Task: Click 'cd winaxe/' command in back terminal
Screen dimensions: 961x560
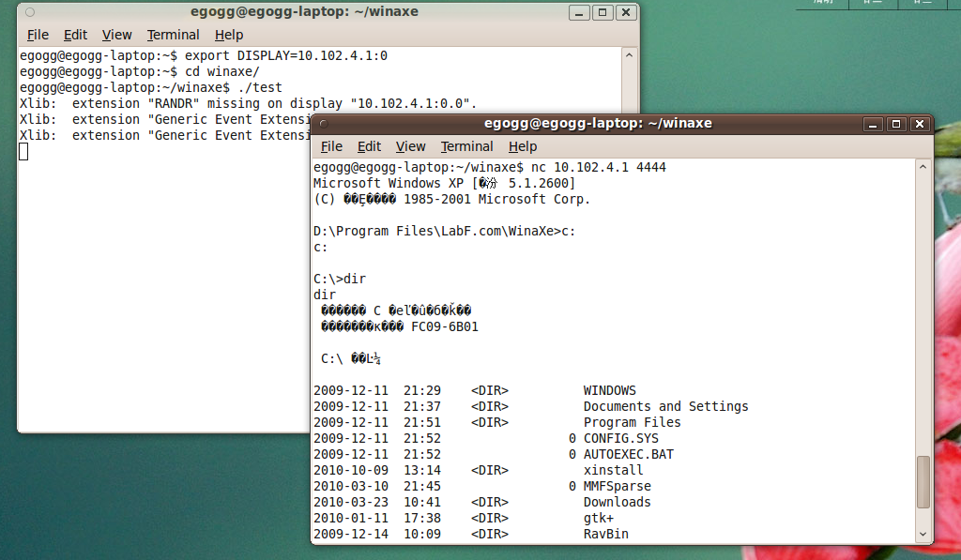Action: pos(221,71)
